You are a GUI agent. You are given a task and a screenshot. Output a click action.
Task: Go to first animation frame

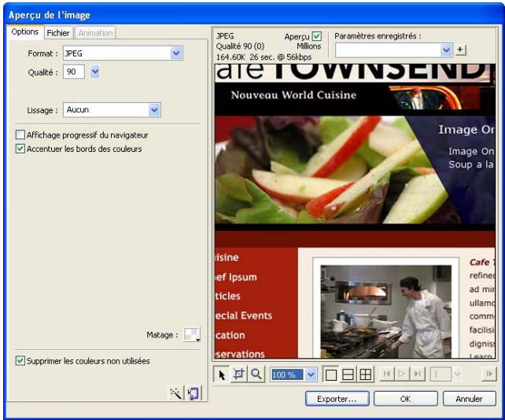[x=387, y=374]
